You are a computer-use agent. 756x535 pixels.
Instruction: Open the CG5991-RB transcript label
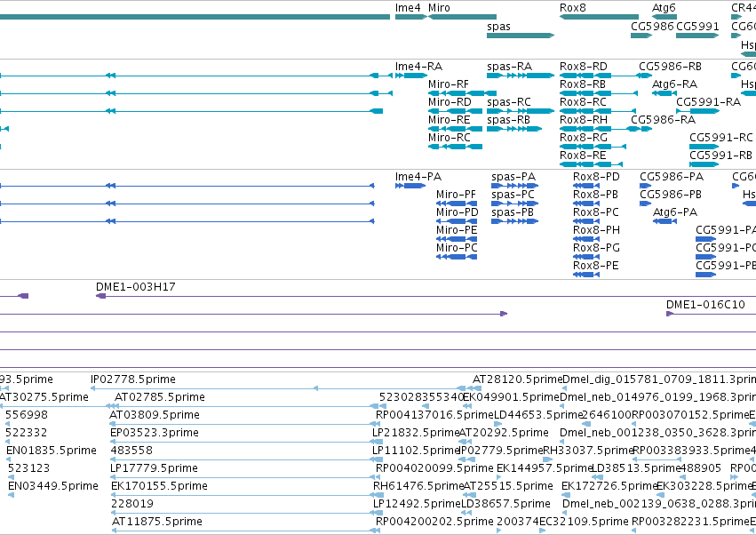point(720,156)
